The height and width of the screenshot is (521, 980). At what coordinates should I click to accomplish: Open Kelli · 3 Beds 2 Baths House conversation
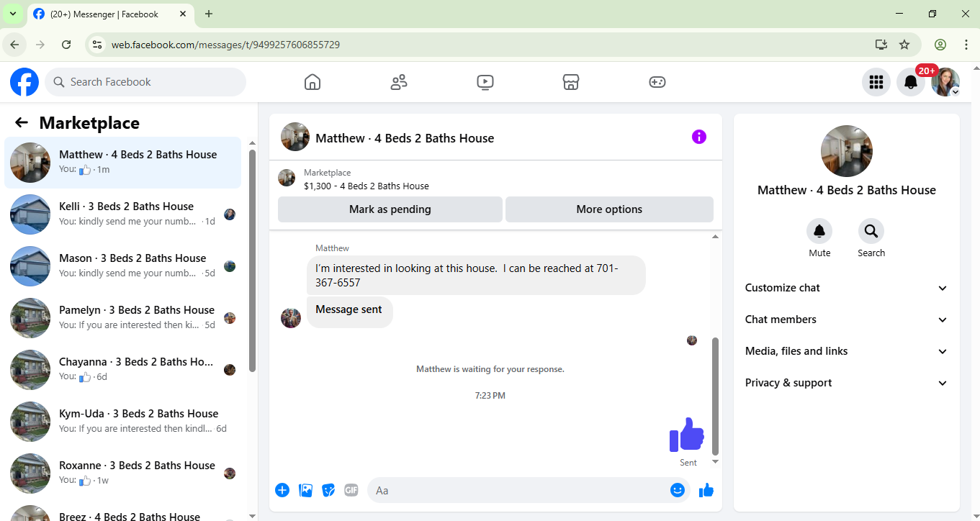click(123, 214)
